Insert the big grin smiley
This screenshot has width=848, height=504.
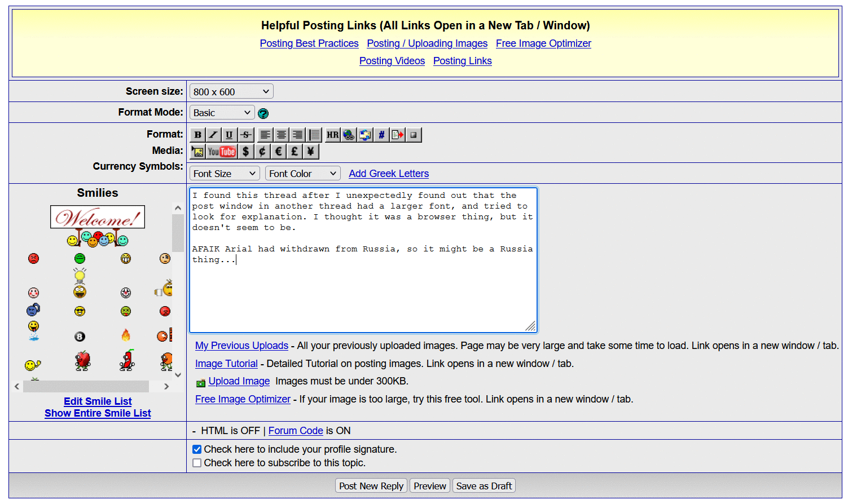(125, 259)
